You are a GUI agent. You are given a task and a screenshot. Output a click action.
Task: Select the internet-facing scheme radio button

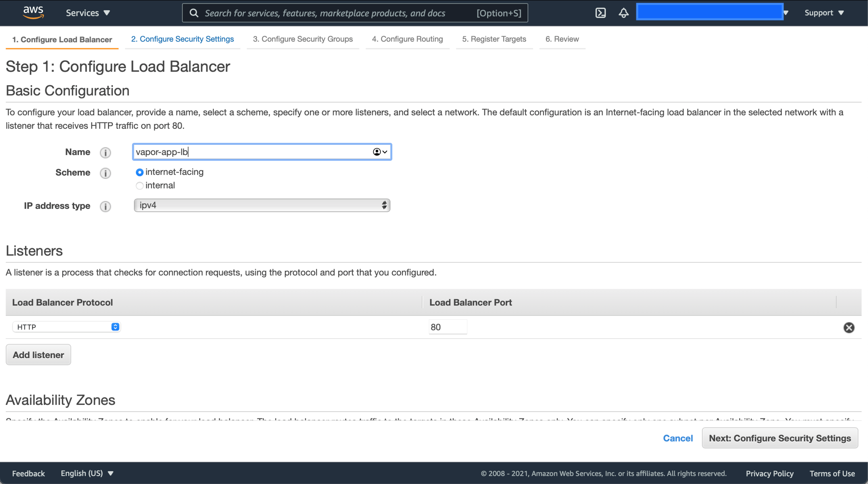click(x=140, y=172)
